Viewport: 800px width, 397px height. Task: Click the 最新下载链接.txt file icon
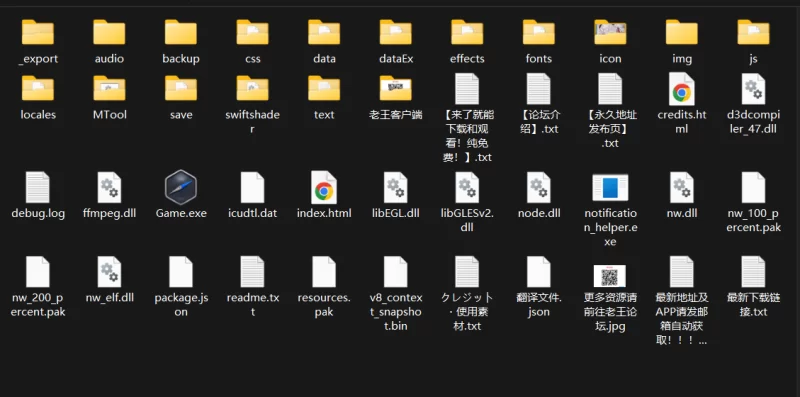[x=754, y=271]
